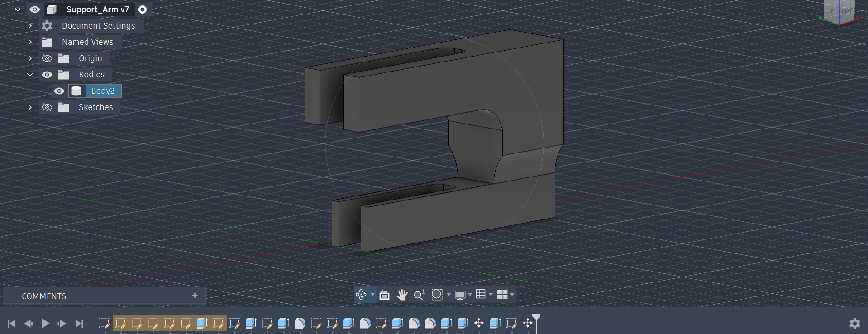
Task: Select the first sketch feature in timeline
Action: [x=104, y=323]
